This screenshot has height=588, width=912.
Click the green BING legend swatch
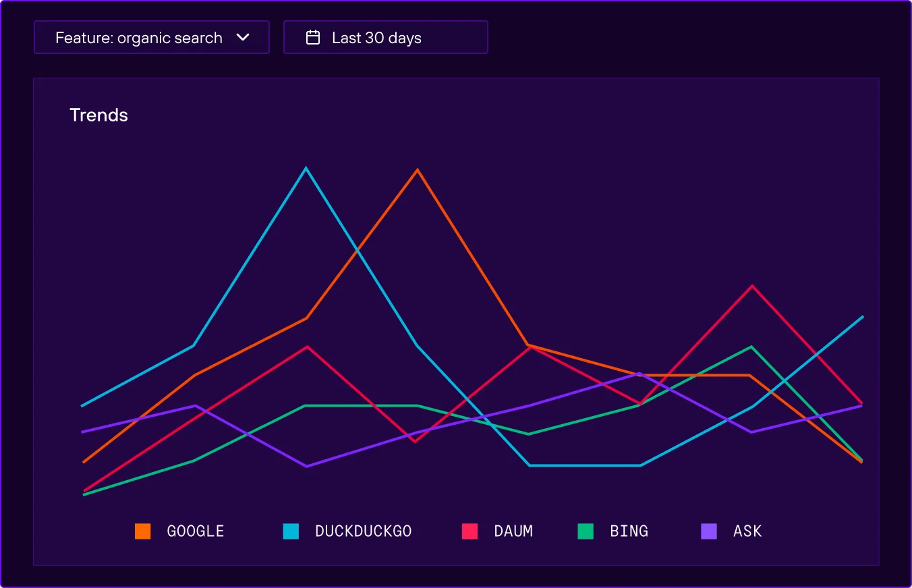coord(584,531)
